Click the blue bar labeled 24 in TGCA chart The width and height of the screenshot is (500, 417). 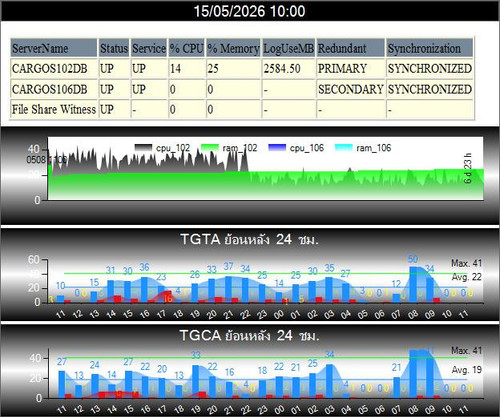click(95, 386)
